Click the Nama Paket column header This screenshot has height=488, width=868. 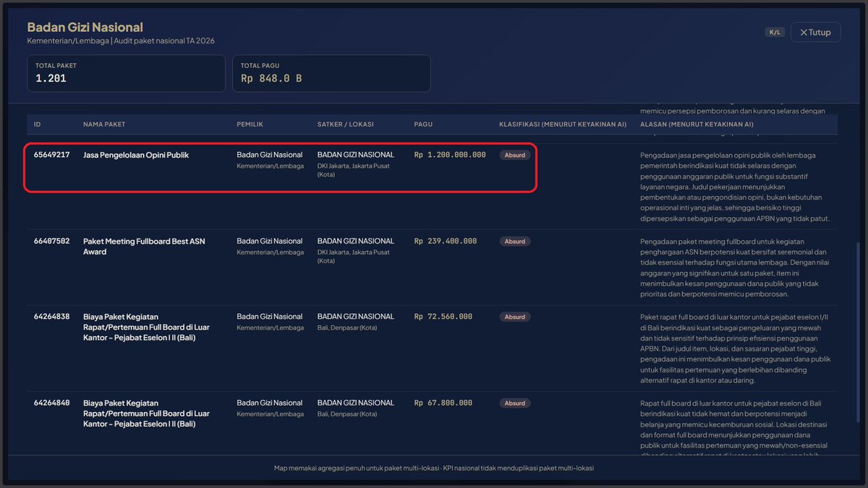104,124
